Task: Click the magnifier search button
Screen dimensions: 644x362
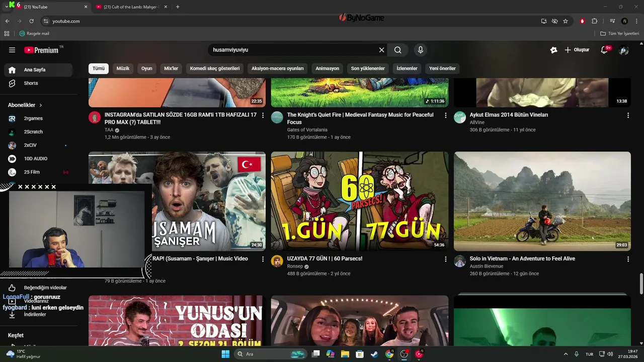Action: 398,50
